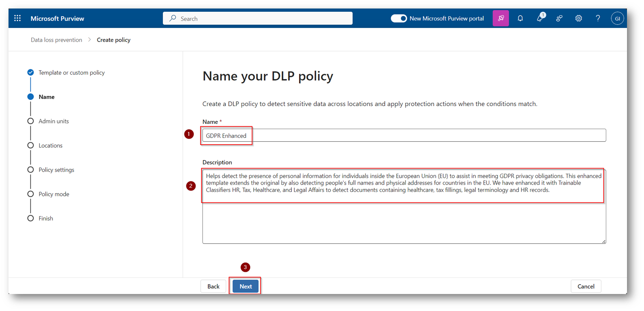Return to Template or custom policy step
644x311 pixels.
coord(71,72)
